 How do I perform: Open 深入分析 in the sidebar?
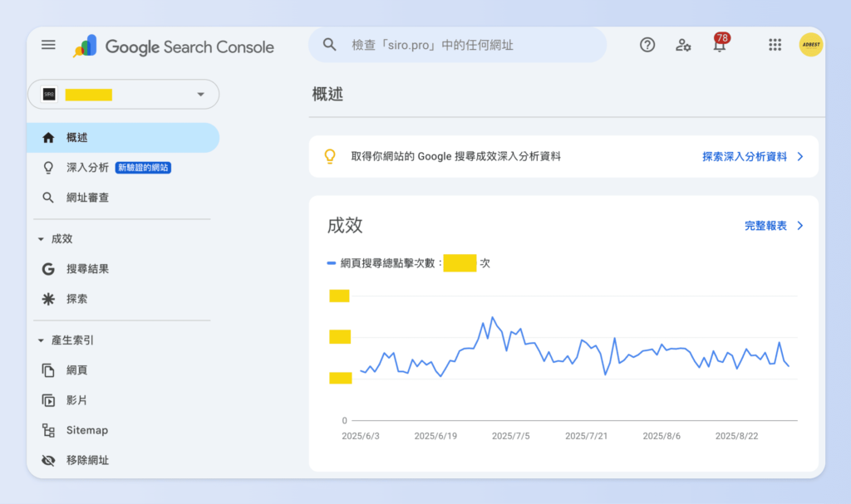point(87,168)
